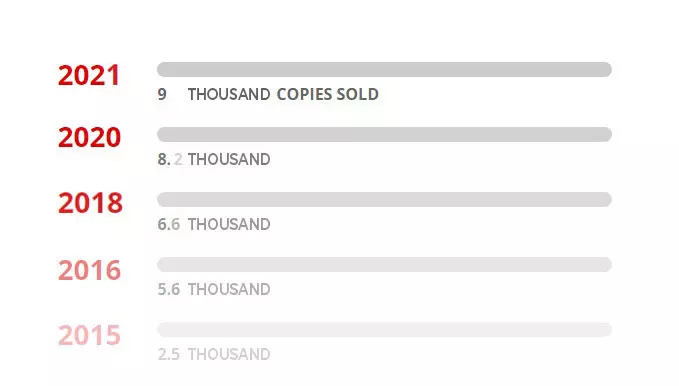Click the '2.5' value under 2015

click(169, 354)
